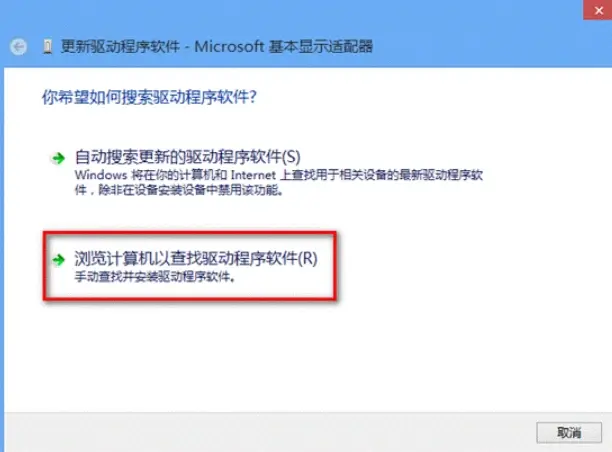Image resolution: width=612 pixels, height=452 pixels.
Task: Go back using the wizard's back arrow
Action: click(18, 47)
